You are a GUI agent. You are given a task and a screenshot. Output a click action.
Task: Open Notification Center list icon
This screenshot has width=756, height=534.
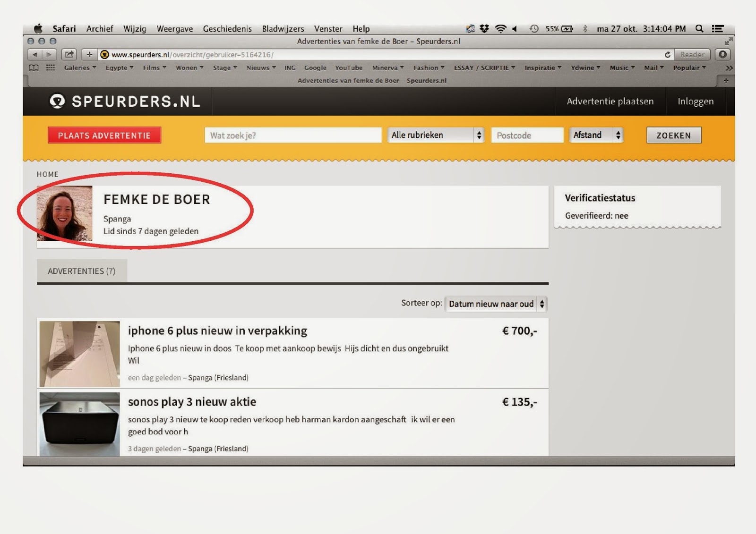tap(718, 29)
